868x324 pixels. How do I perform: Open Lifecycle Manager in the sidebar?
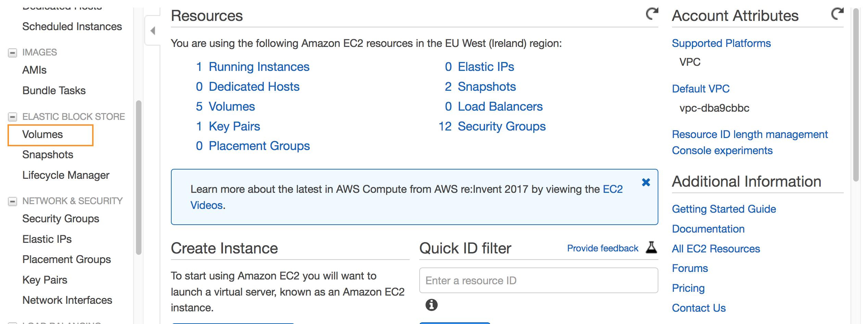(x=66, y=175)
